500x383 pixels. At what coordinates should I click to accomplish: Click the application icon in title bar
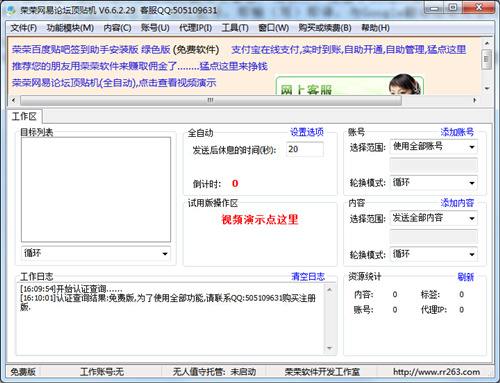(x=11, y=10)
